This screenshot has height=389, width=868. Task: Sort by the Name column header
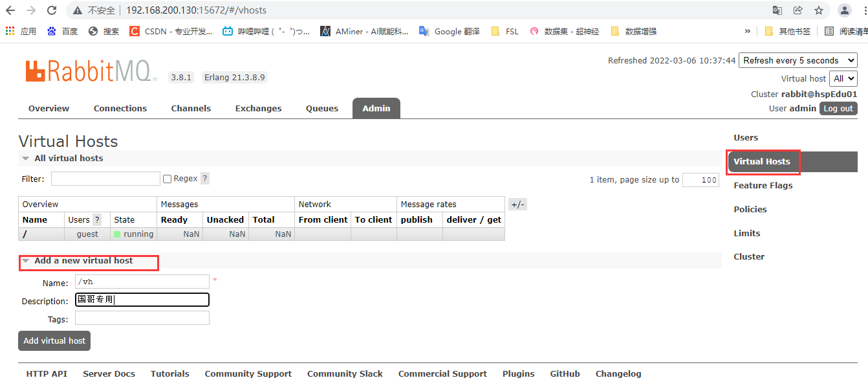pyautogui.click(x=35, y=219)
